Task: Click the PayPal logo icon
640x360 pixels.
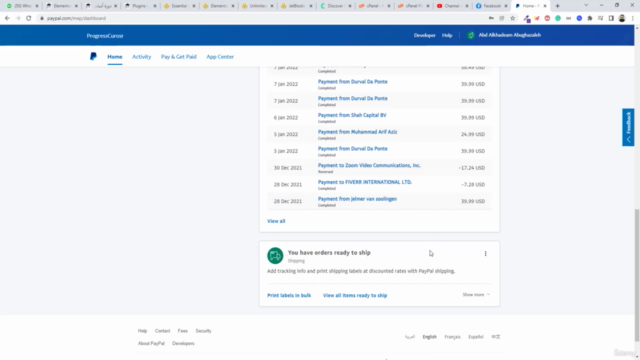Action: click(93, 56)
